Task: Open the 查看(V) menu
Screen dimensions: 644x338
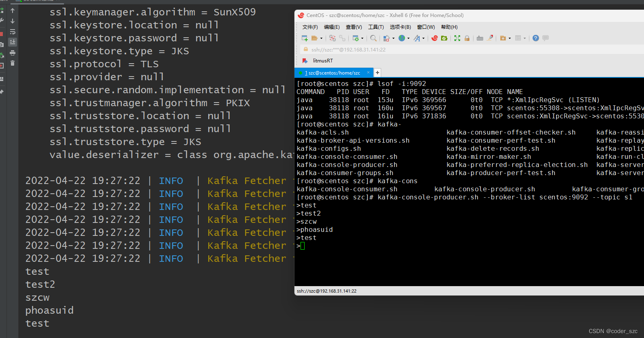Action: 354,27
